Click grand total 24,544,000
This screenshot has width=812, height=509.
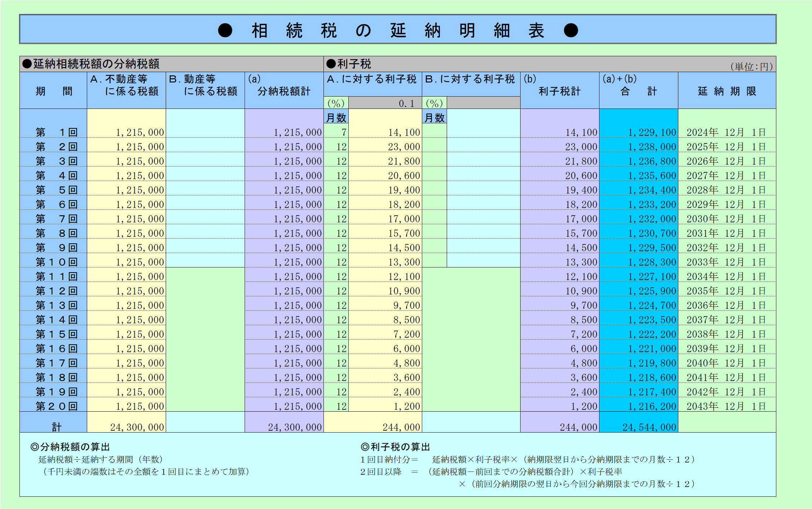(x=649, y=427)
